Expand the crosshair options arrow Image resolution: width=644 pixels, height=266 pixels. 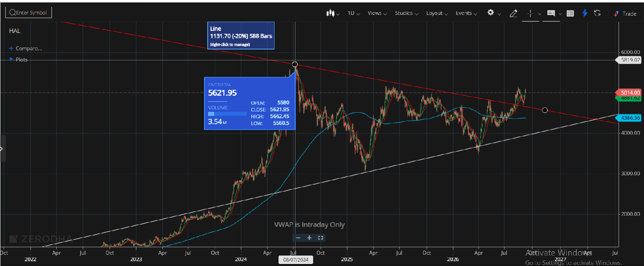pyautogui.click(x=540, y=14)
